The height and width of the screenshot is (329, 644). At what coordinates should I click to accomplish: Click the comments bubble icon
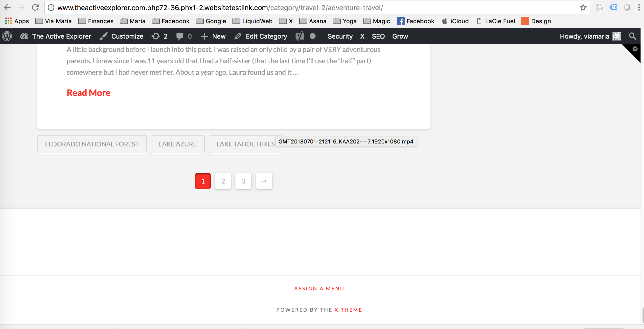pyautogui.click(x=180, y=36)
